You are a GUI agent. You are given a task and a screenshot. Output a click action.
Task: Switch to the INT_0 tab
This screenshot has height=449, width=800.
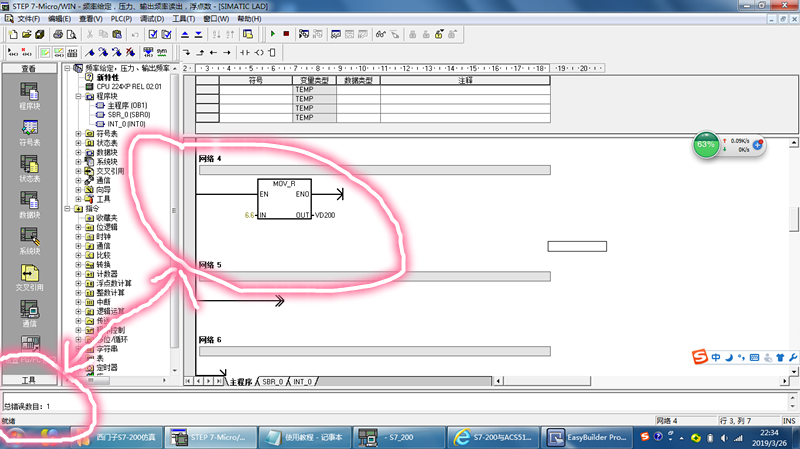click(x=303, y=382)
